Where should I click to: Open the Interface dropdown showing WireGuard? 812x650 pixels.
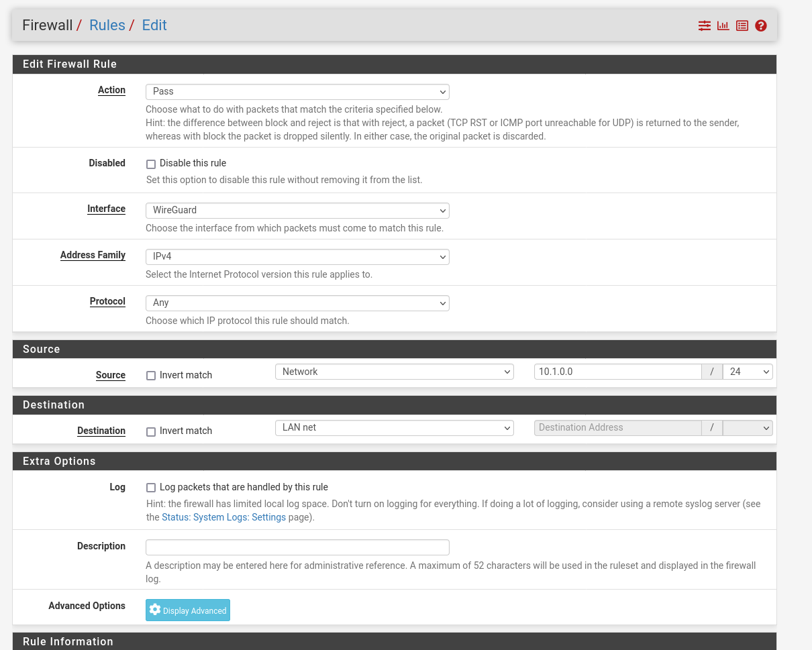coord(297,211)
